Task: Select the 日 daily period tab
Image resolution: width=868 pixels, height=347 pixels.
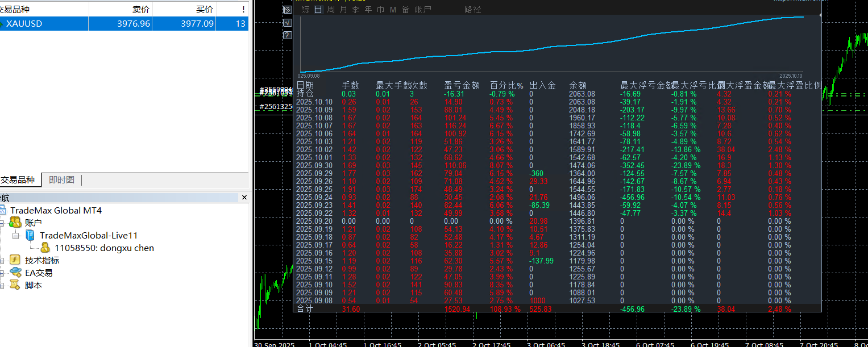Action: pos(318,10)
